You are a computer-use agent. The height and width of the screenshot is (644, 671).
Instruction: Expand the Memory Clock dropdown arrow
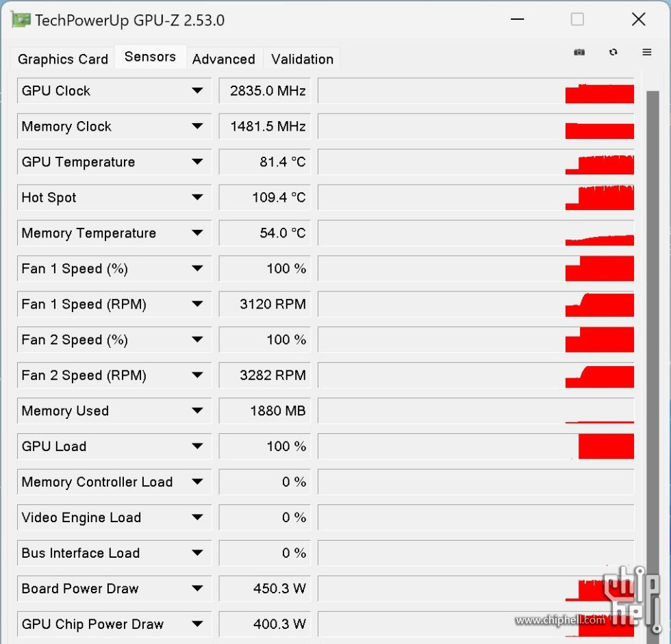pos(197,126)
